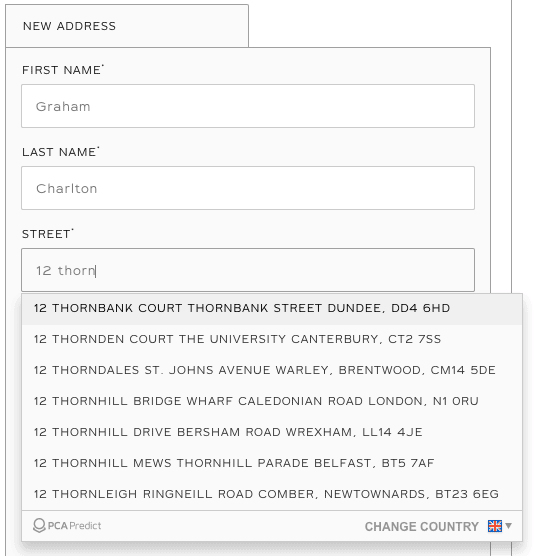The height and width of the screenshot is (556, 539).
Task: Choose 12 Thornhill Drive Wrexham suggestion
Action: (272, 432)
